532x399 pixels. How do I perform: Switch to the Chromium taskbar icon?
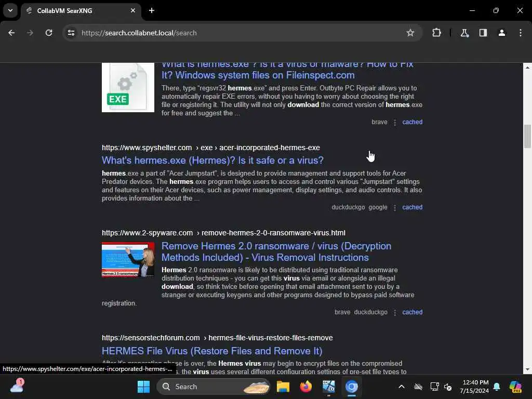tap(352, 387)
